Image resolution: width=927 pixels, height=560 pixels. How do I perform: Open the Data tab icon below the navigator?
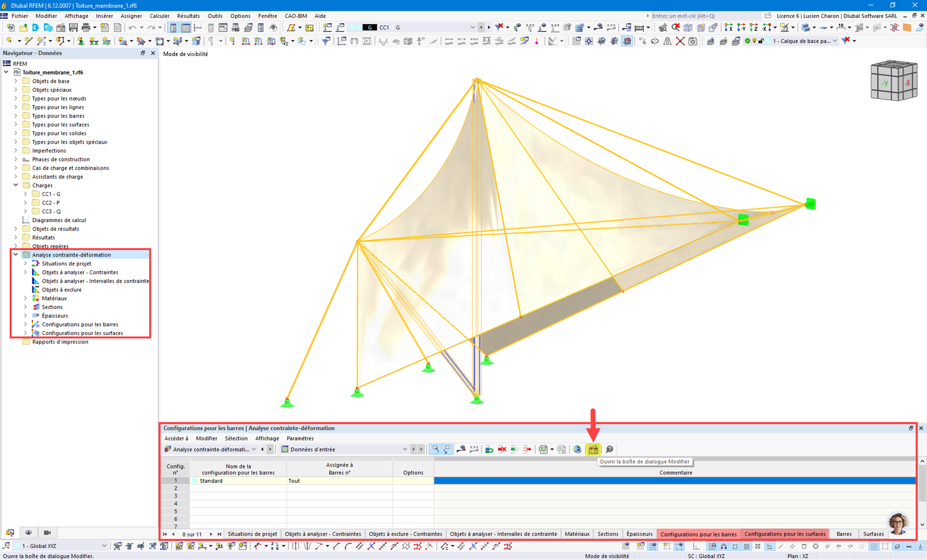click(x=10, y=533)
